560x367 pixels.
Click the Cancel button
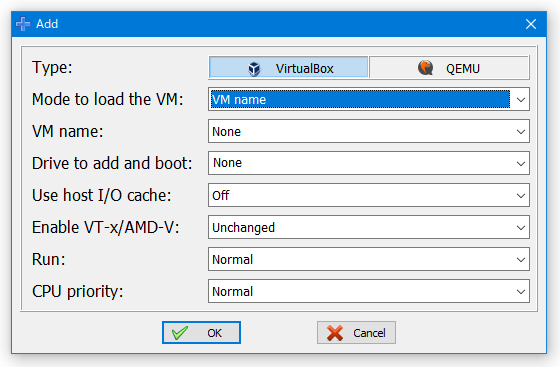coord(356,333)
